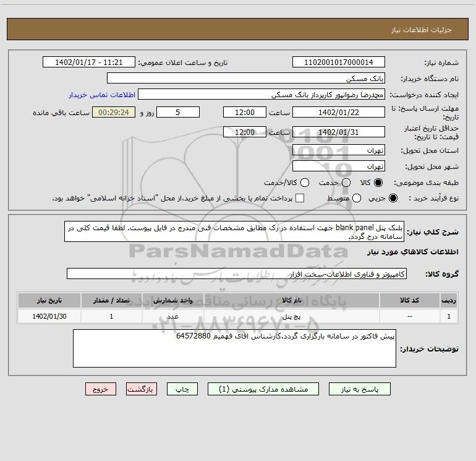Toggle the Islamic treasury payment checkbox
The image size is (476, 461).
(300, 198)
